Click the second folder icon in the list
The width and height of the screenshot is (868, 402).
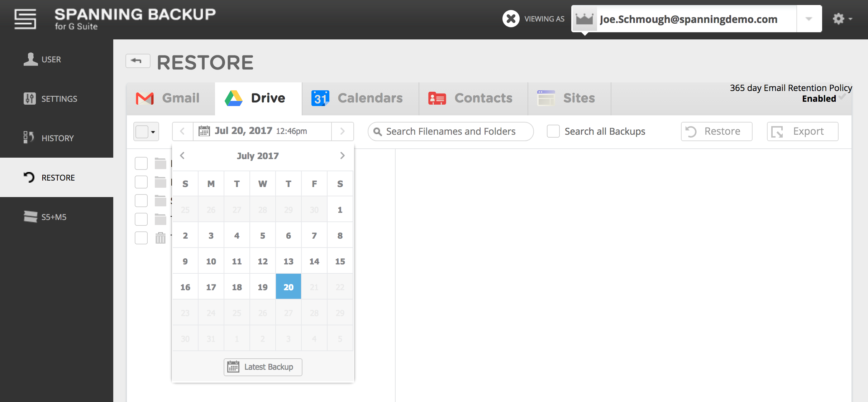click(161, 182)
